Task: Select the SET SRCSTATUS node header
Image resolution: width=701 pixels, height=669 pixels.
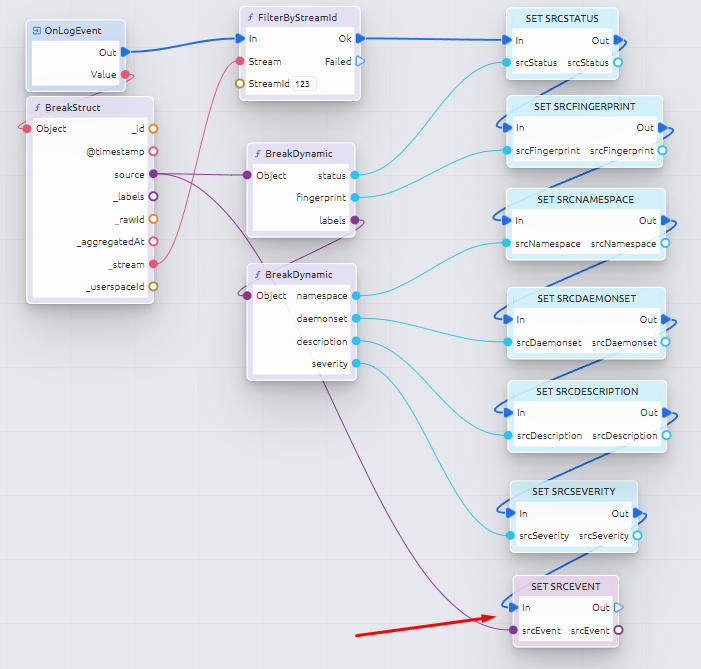Action: (x=562, y=19)
